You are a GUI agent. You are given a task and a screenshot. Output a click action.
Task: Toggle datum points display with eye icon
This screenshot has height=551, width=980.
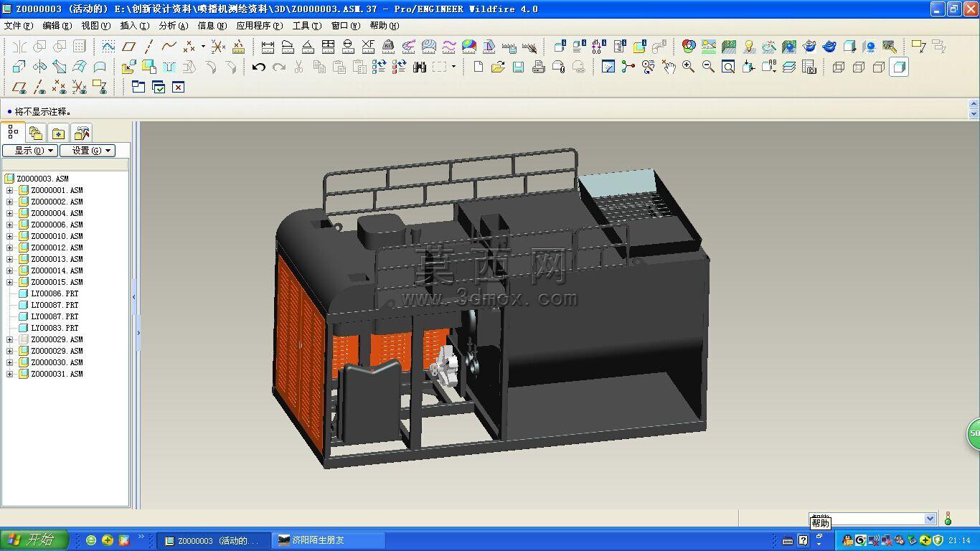[60, 87]
